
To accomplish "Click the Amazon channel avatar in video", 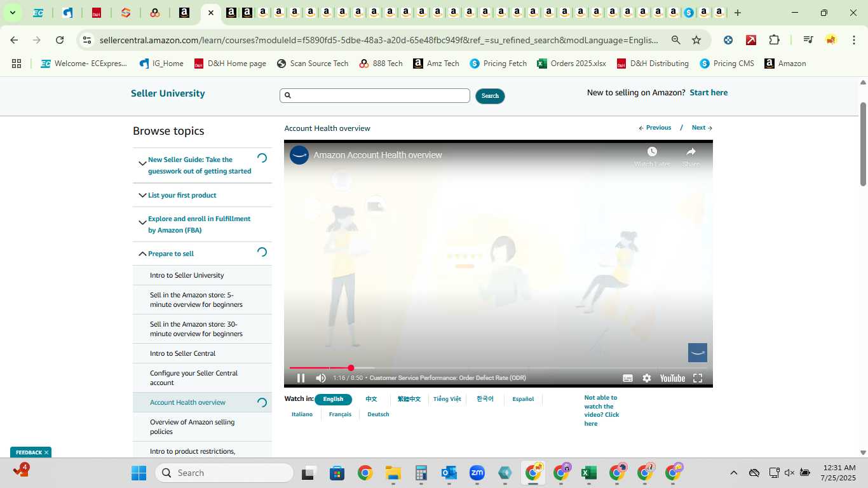I will (x=299, y=155).
